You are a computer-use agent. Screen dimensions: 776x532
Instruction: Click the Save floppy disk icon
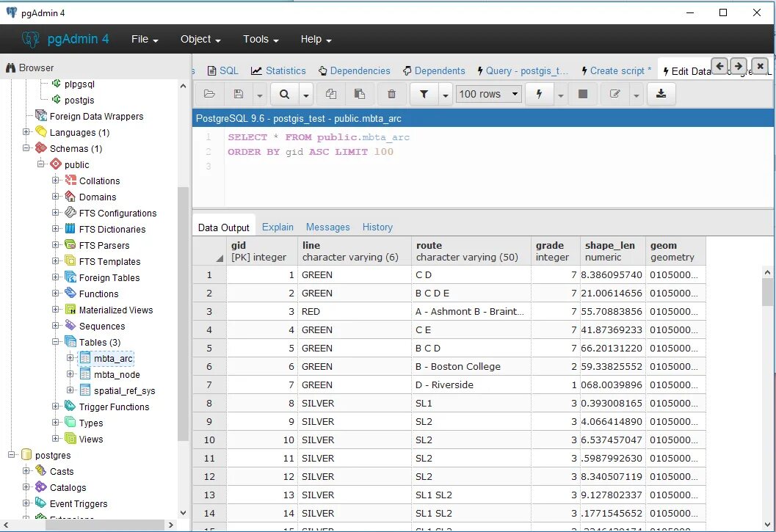pyautogui.click(x=239, y=94)
